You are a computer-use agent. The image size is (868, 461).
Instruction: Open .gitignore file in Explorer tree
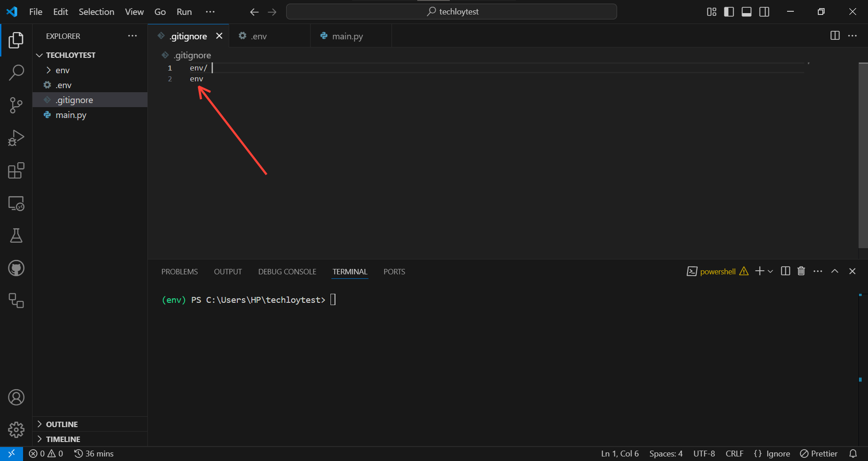[90, 100]
